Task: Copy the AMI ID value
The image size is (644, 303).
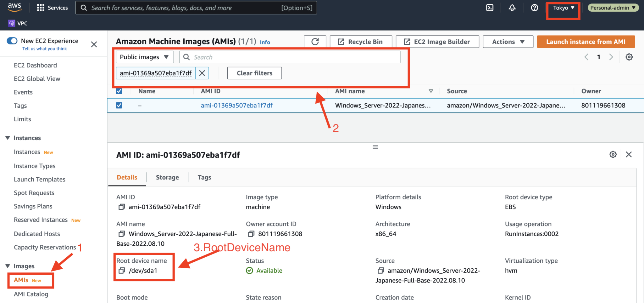Action: [x=122, y=207]
